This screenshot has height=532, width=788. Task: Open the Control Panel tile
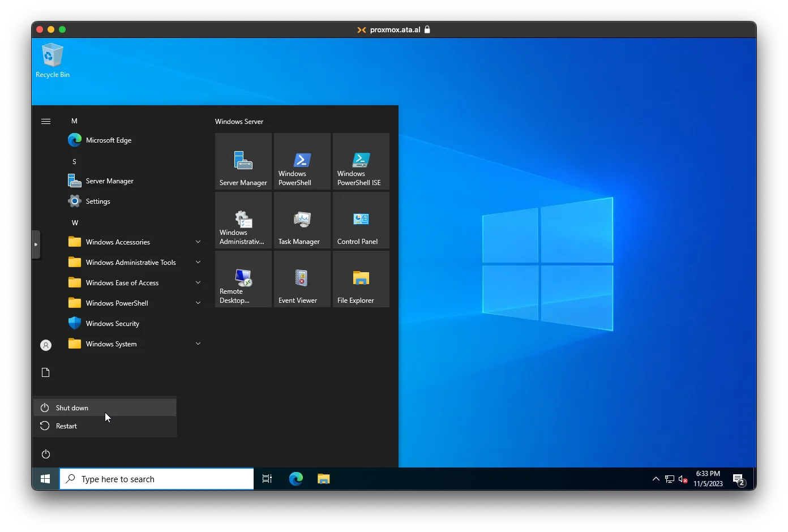click(x=361, y=220)
